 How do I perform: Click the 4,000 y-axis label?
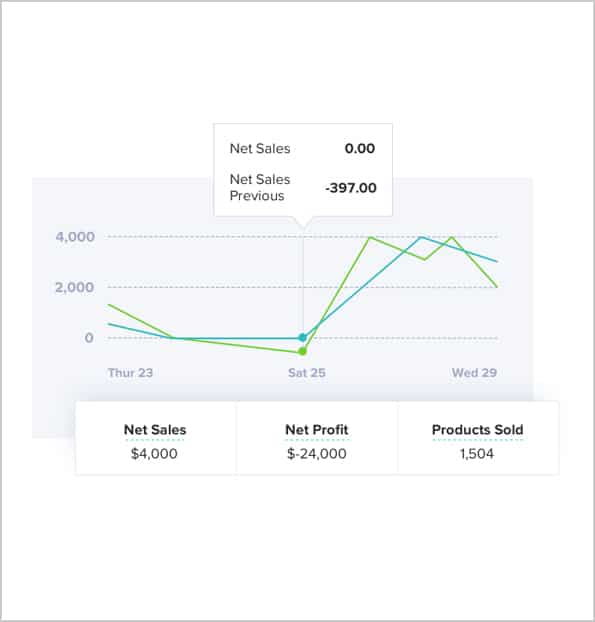coord(75,237)
